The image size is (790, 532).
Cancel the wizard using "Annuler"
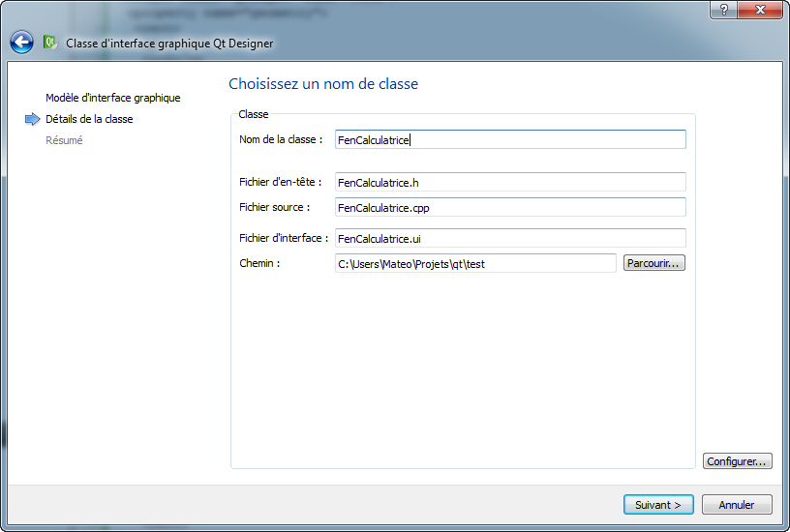click(x=737, y=504)
